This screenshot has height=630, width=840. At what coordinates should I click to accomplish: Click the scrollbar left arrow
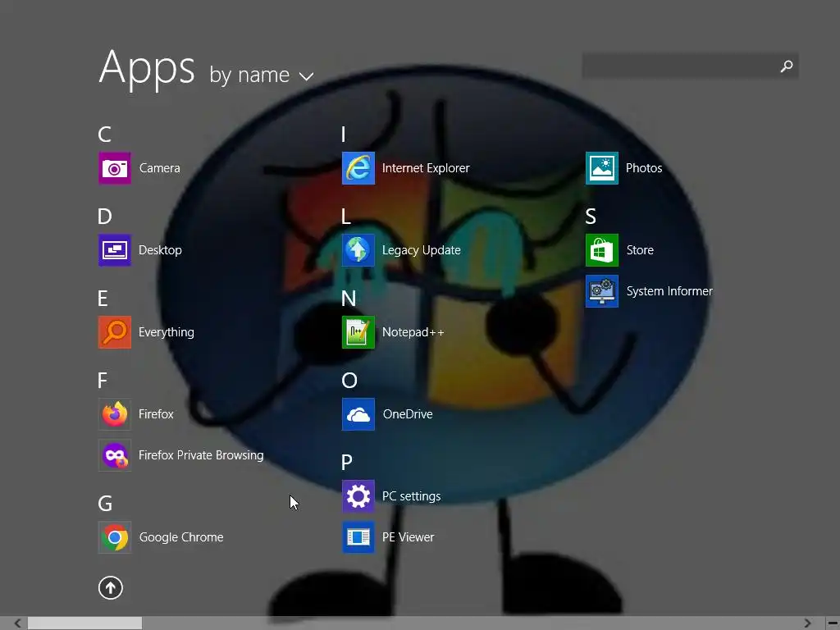pyautogui.click(x=18, y=623)
